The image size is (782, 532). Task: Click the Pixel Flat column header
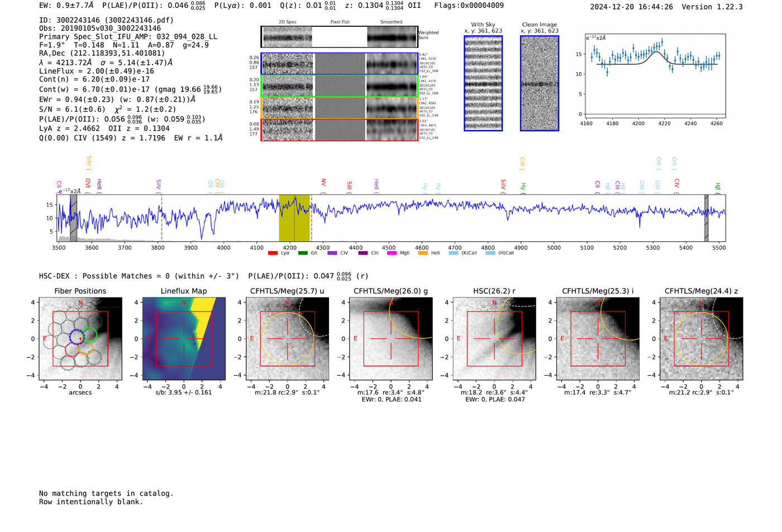click(x=340, y=22)
